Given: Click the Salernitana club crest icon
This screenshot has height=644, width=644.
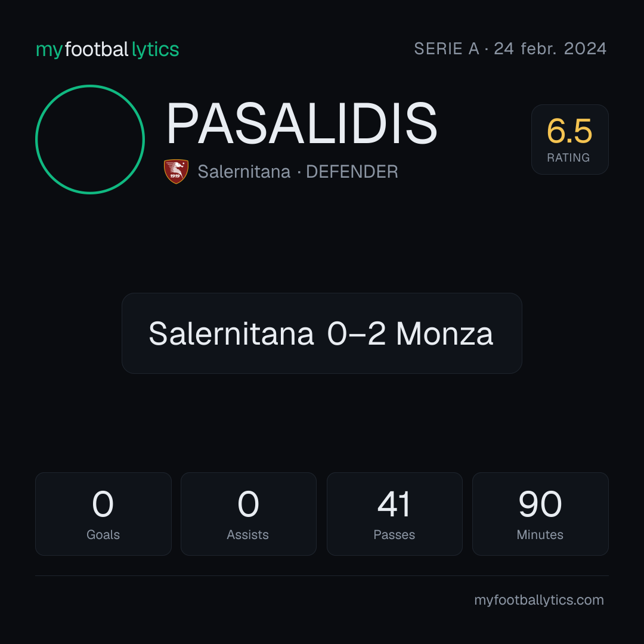Looking at the screenshot, I should [176, 171].
